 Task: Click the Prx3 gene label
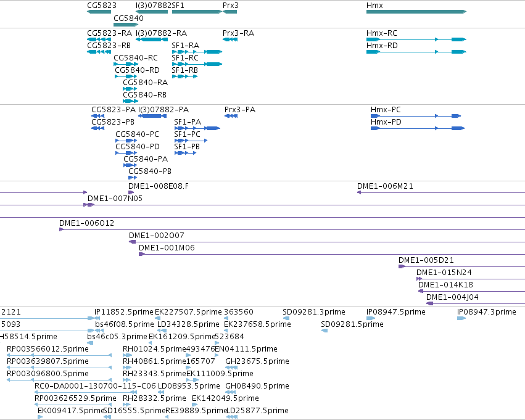230,6
